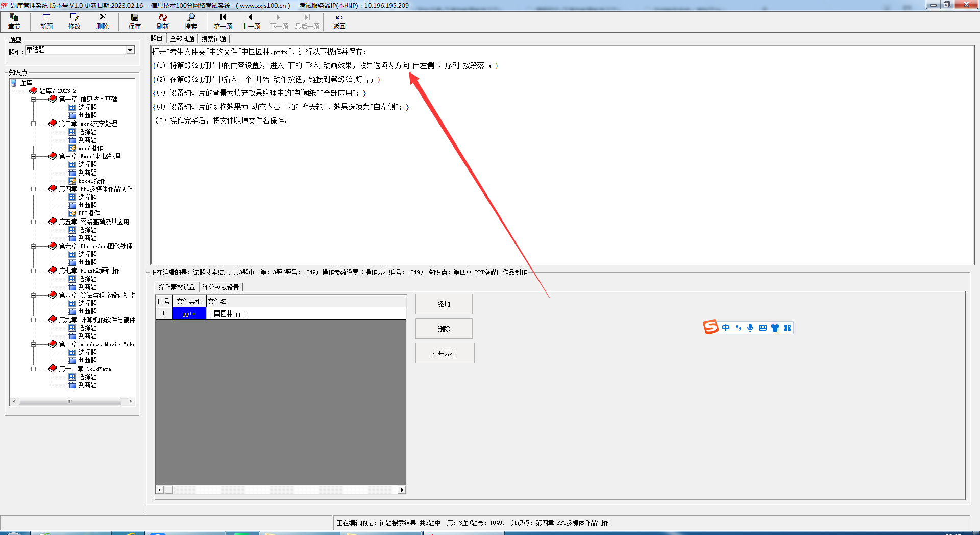Click the Sogou input method logo
980x535 pixels.
click(x=711, y=327)
